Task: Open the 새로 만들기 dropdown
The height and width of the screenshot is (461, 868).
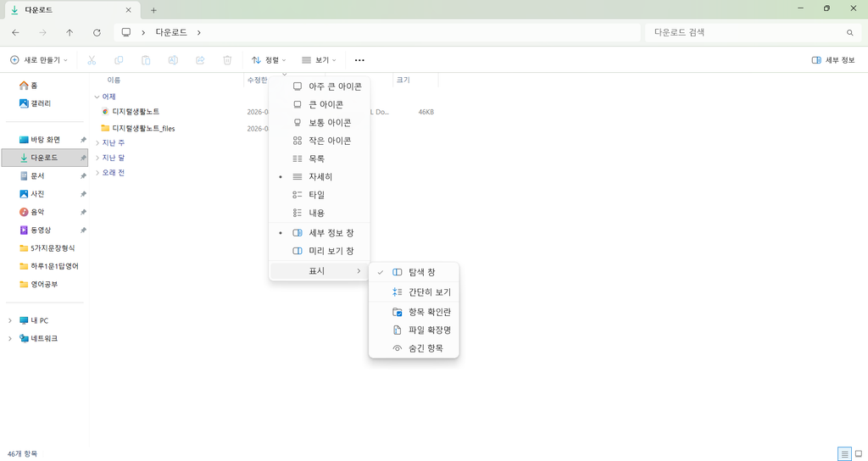Action: click(x=39, y=60)
